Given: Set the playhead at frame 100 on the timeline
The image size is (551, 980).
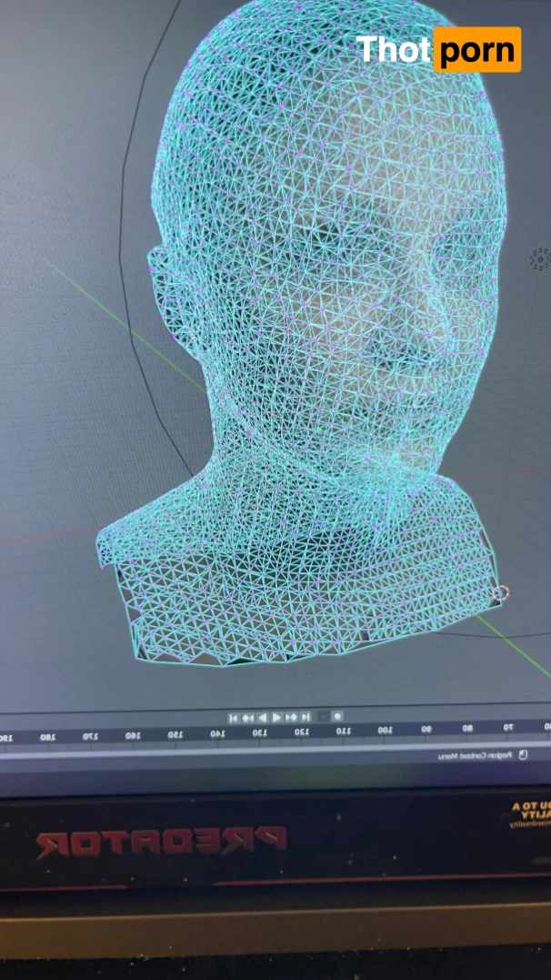Looking at the screenshot, I should (x=385, y=730).
